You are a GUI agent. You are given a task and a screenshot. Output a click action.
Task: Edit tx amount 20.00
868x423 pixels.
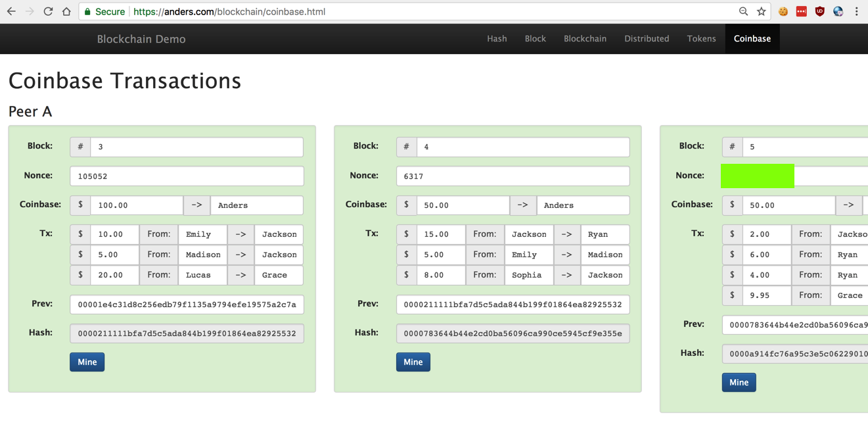(115, 275)
